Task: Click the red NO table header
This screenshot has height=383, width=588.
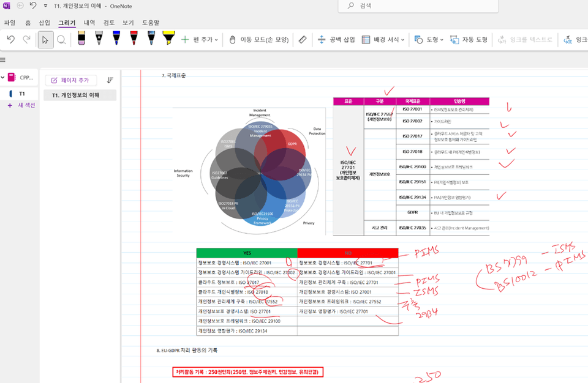Action: [348, 253]
